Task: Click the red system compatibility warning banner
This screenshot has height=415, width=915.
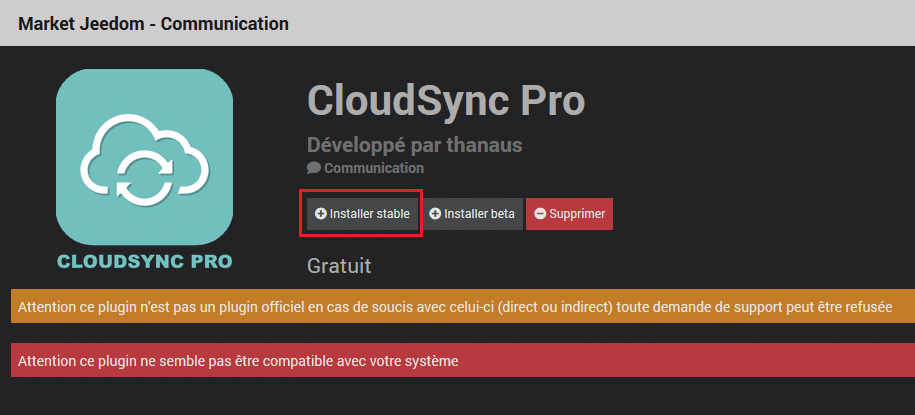Action: coord(463,360)
